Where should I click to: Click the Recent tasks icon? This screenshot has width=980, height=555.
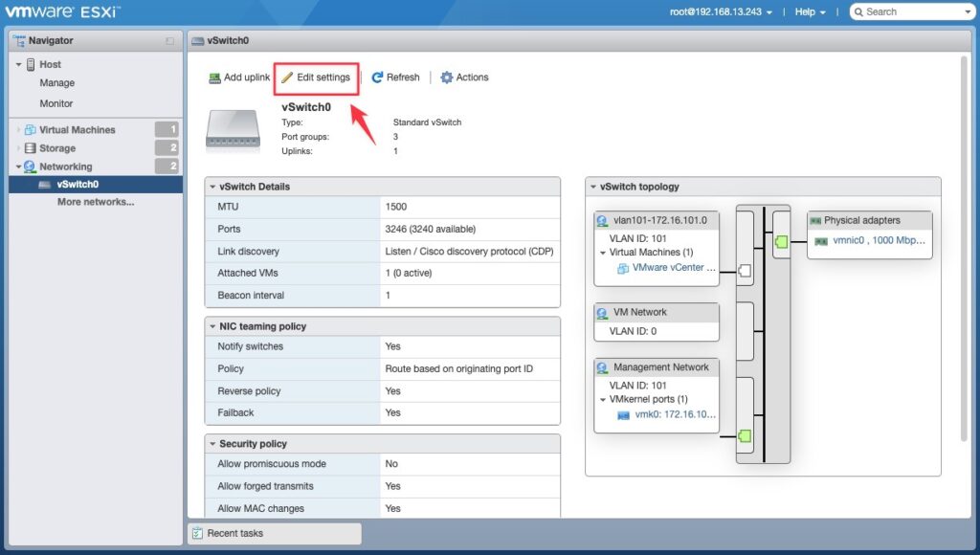click(197, 533)
